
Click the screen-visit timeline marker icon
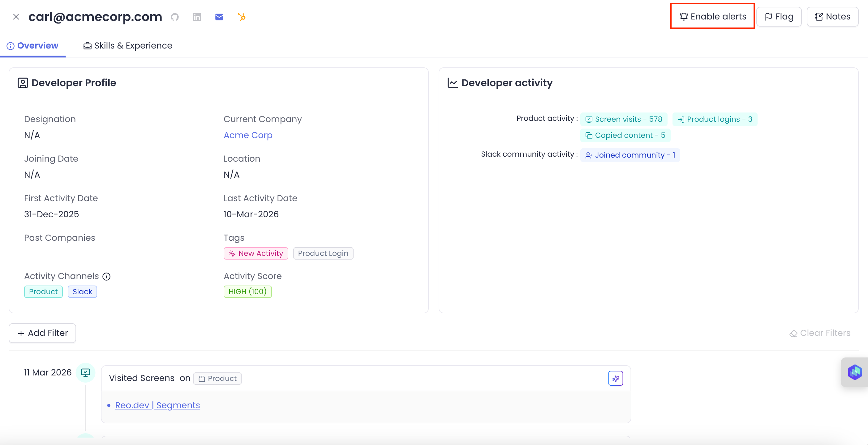(x=86, y=372)
